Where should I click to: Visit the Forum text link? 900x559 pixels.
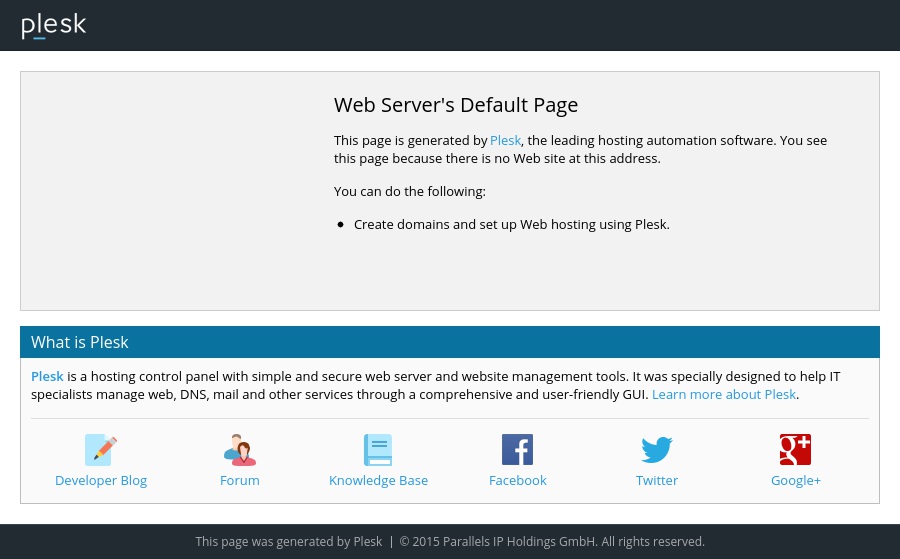[x=240, y=481]
